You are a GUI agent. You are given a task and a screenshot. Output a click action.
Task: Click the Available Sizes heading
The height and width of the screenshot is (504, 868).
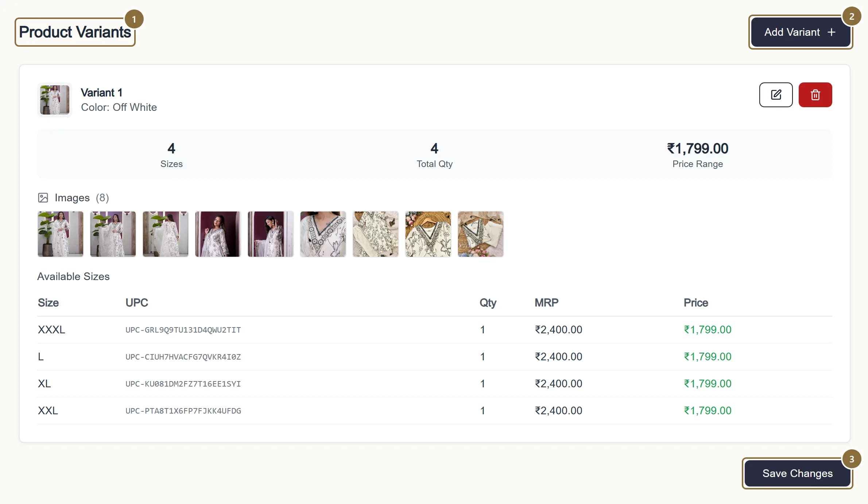click(73, 276)
